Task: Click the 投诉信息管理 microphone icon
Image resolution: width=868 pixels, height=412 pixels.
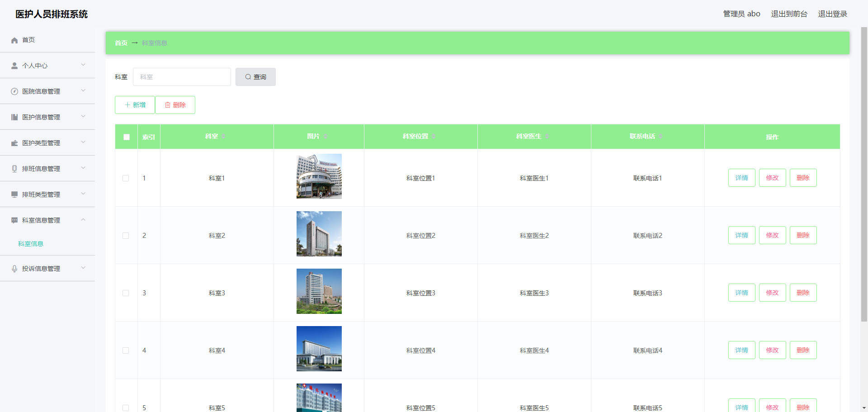Action: [x=14, y=269]
